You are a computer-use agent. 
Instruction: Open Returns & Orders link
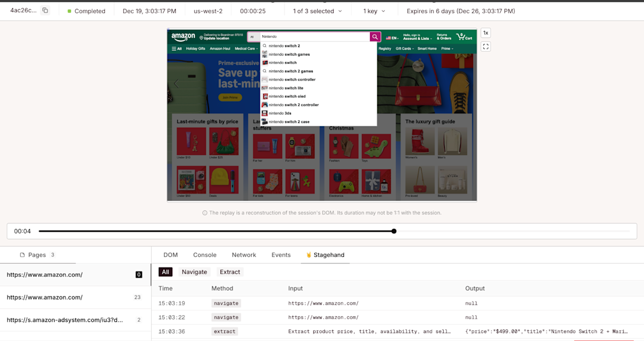pos(444,37)
